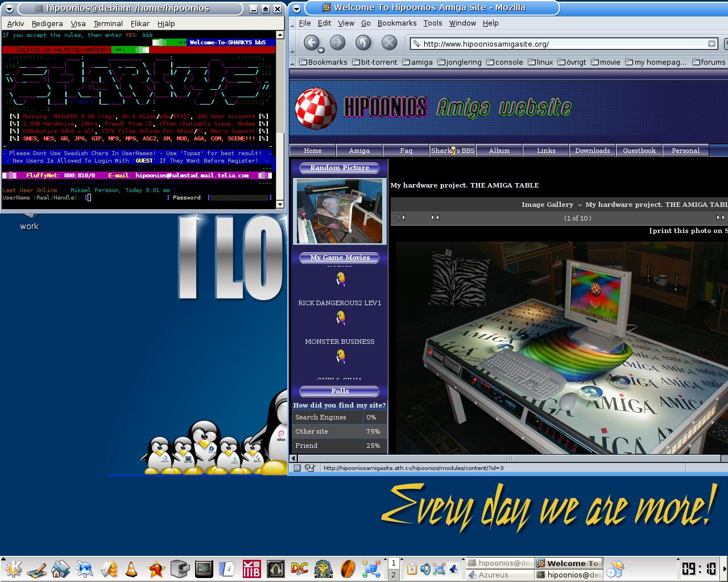Open the KDE K menu launcher
The width and height of the screenshot is (728, 582).
click(x=13, y=568)
